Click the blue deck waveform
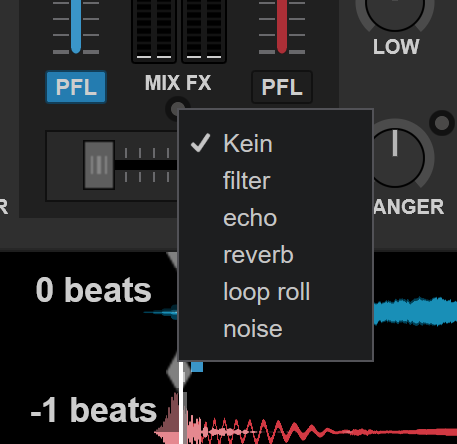Screen dimensions: 457x444 pos(415,311)
